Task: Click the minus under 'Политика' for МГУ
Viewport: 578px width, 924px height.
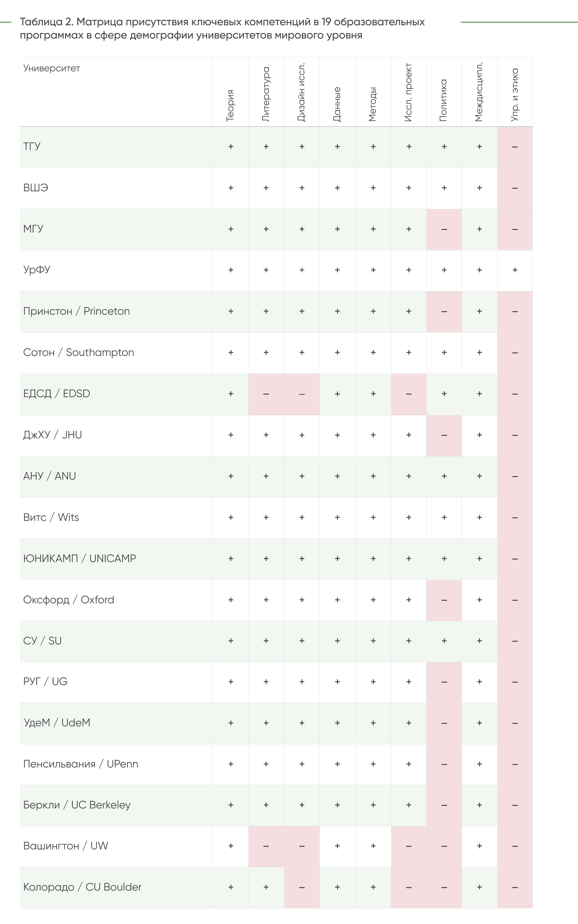Action: coord(444,229)
